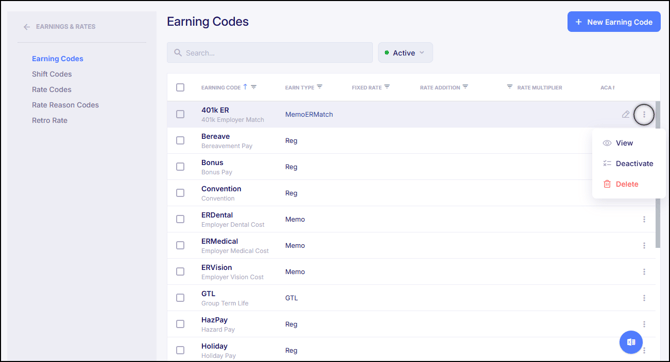Click the 401k ER earning code name
The width and height of the screenshot is (670, 362).
coord(215,110)
